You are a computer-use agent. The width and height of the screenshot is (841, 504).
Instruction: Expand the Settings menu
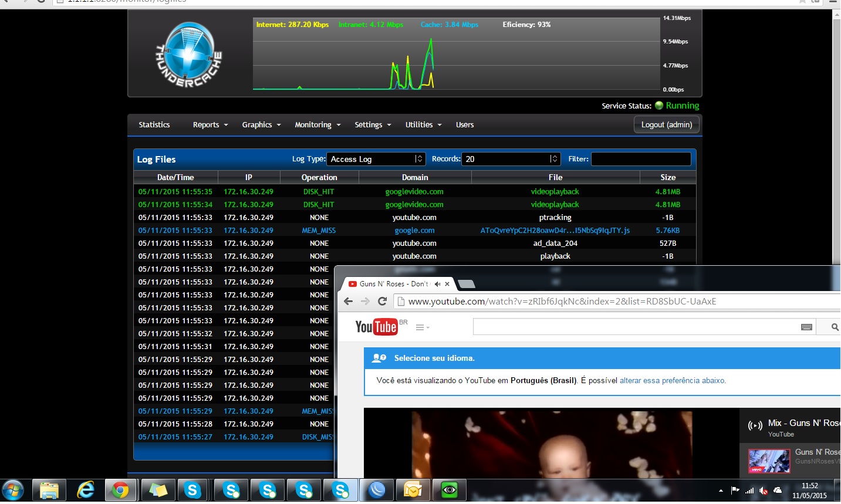(x=373, y=125)
